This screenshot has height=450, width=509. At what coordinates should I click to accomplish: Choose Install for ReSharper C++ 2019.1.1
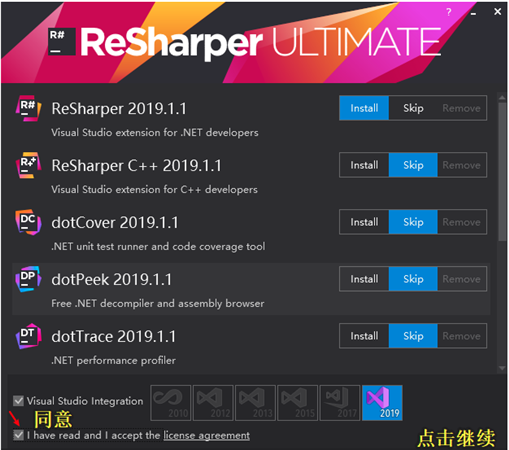pos(364,165)
